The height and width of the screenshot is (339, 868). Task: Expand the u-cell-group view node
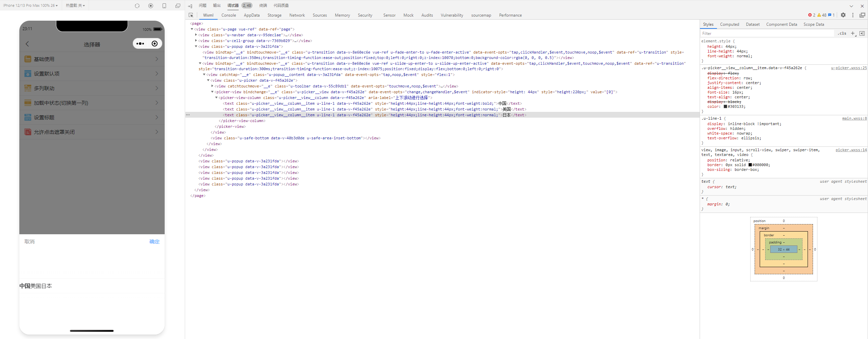point(196,41)
